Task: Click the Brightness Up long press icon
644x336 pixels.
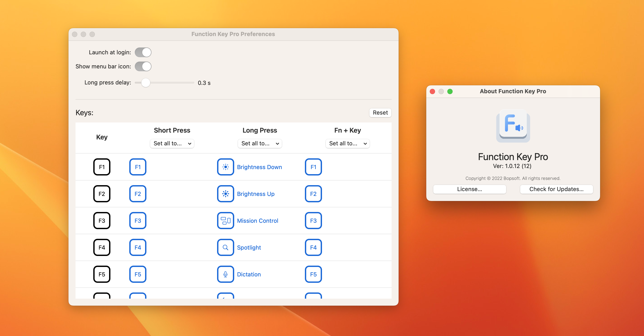Action: click(x=225, y=194)
